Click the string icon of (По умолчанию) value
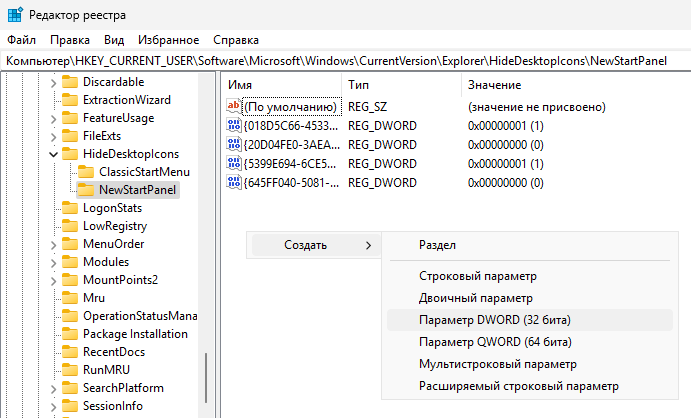 [x=235, y=107]
